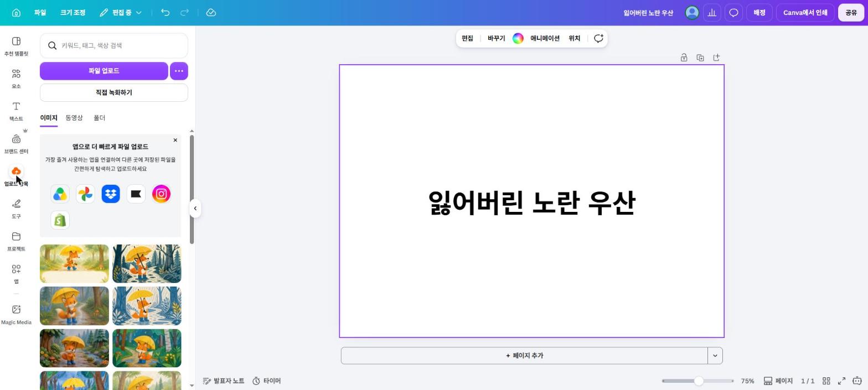Open Canva assistant icon bottom right

click(857, 381)
